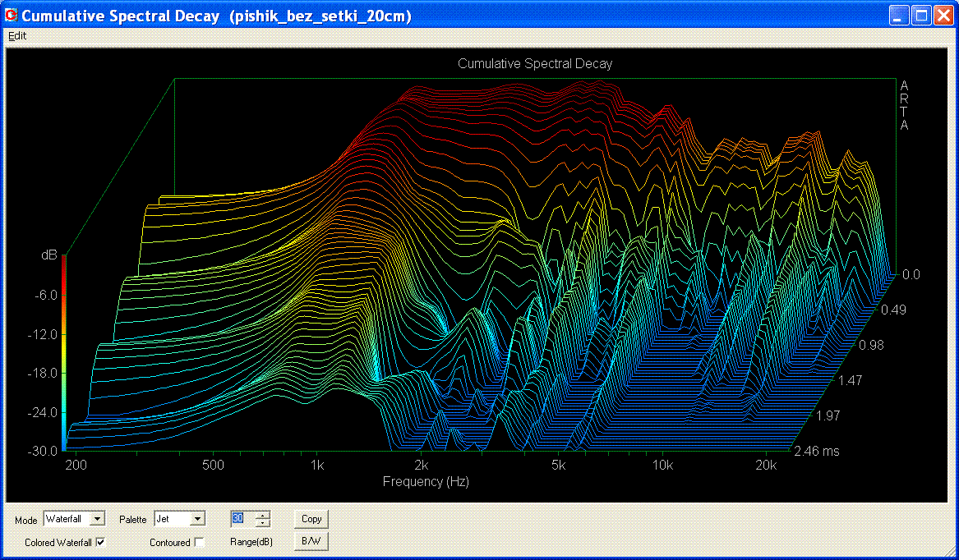Click the 1k frequency axis tick label
The width and height of the screenshot is (959, 560).
point(317,466)
